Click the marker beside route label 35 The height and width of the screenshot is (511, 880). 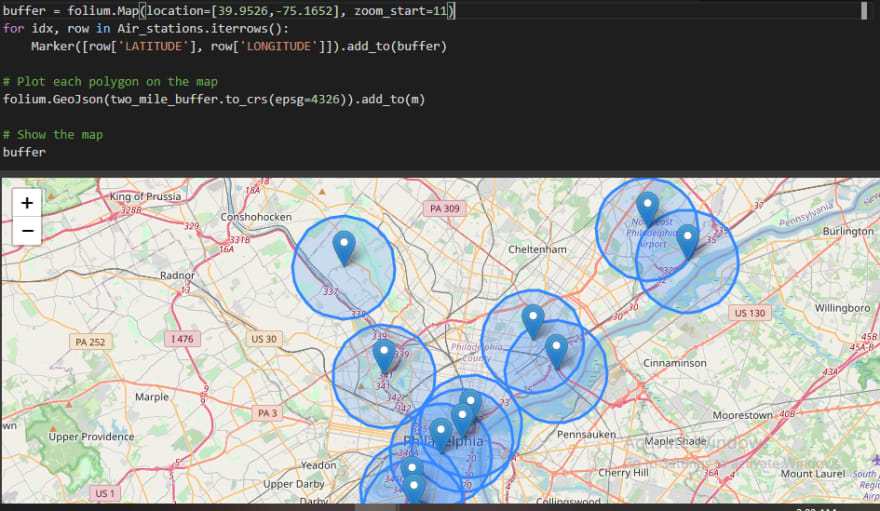(x=688, y=242)
